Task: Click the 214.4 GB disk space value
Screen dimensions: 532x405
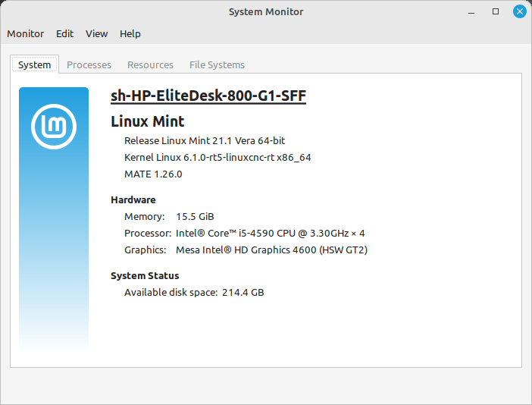Action: (243, 292)
